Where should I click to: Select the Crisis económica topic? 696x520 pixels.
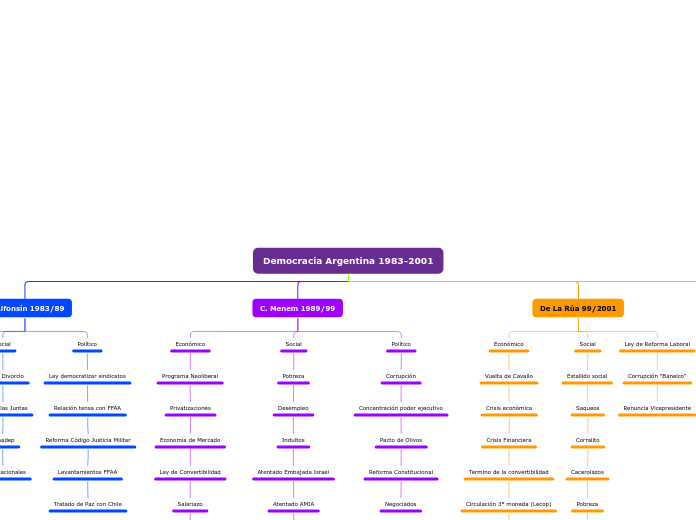(x=509, y=408)
